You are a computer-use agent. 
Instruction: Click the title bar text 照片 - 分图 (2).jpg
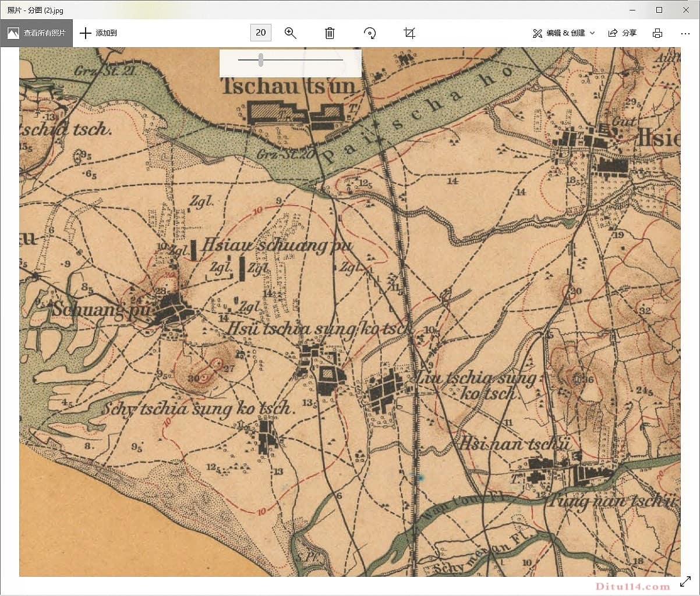[x=36, y=10]
